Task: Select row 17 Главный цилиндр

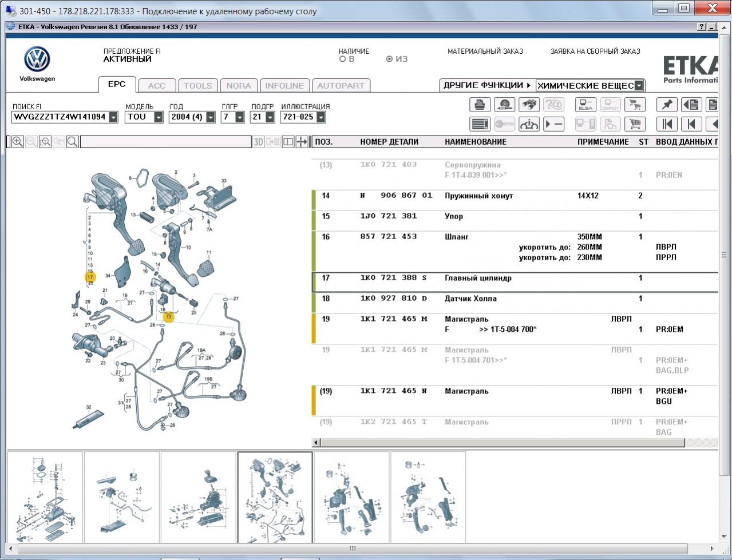Action: [515, 282]
